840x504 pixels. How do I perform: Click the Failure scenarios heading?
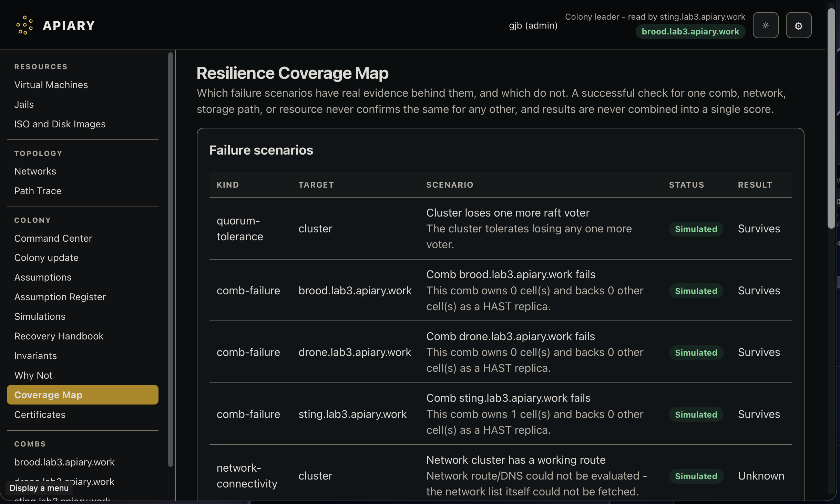tap(261, 150)
